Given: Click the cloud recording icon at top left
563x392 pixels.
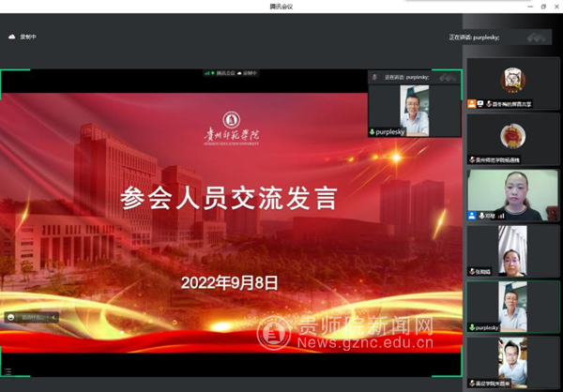Looking at the screenshot, I should 12,37.
